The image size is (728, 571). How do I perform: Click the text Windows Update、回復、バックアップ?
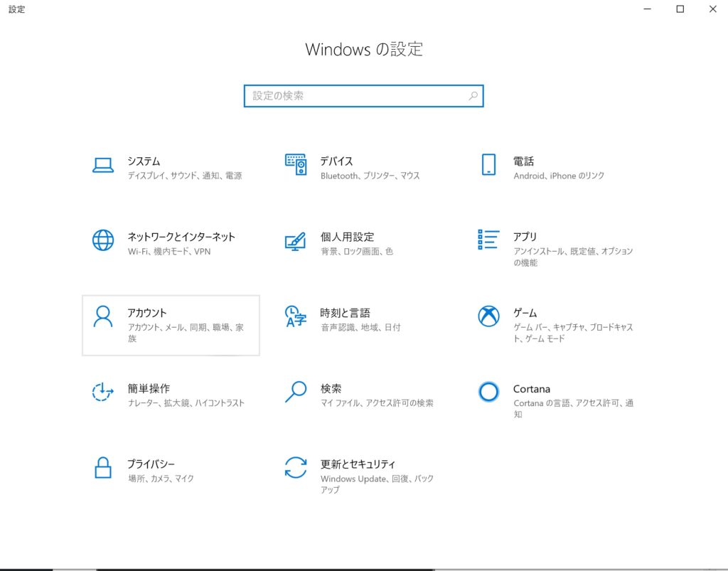pos(377,484)
